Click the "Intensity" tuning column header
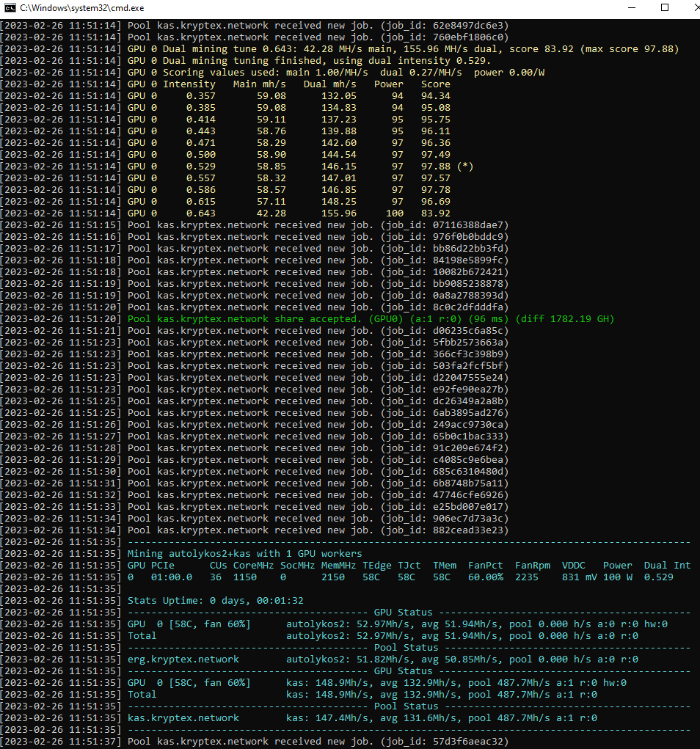This screenshot has width=700, height=749. pyautogui.click(x=189, y=84)
